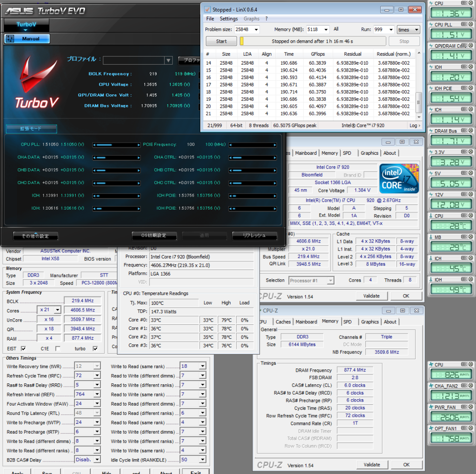The image size is (476, 474).
Task: Click the clip icon on 3.3V sensor
Action: coord(464,151)
